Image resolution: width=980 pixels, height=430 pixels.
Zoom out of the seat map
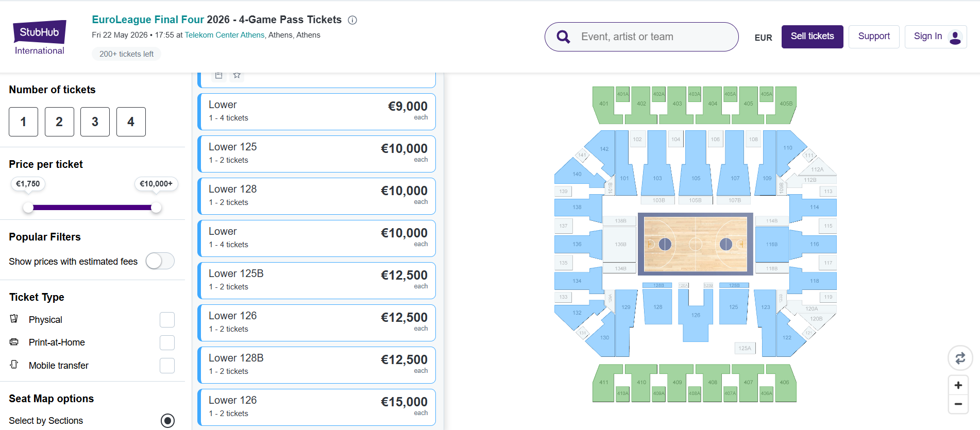(x=958, y=404)
